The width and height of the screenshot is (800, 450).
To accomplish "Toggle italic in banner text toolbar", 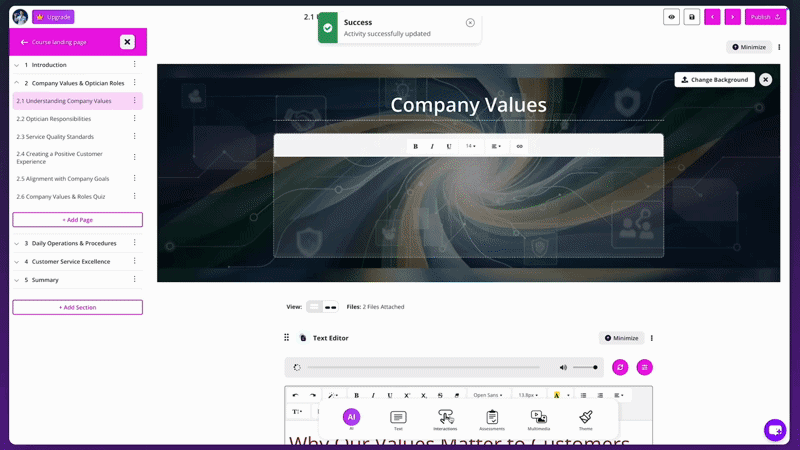I will tap(432, 146).
